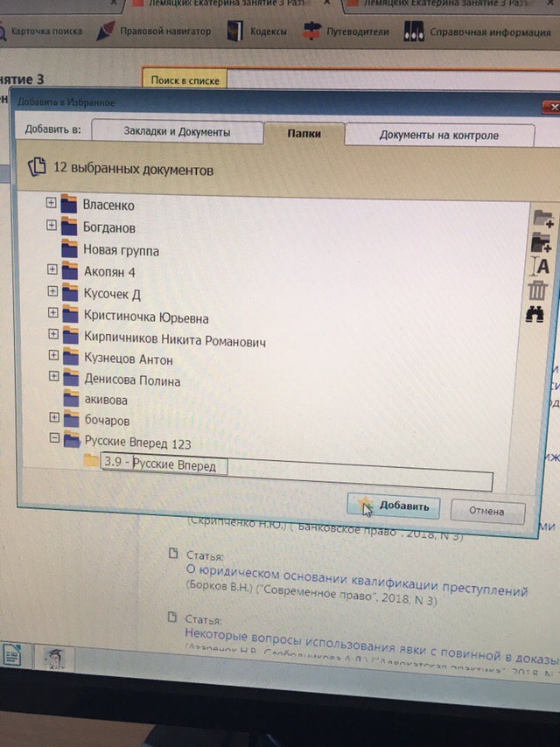Expand the Кузнецов Антон folder
The image size is (560, 747).
point(54,355)
